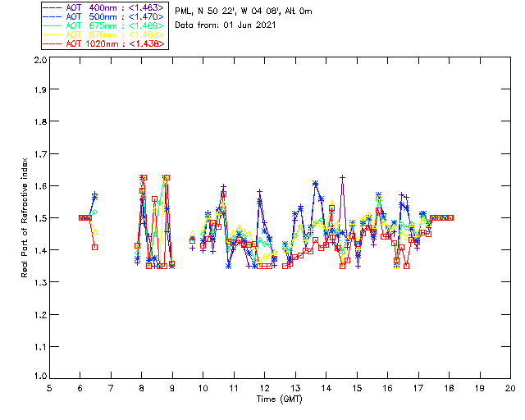Click the 1.8 y-axis tick label

tap(40, 121)
